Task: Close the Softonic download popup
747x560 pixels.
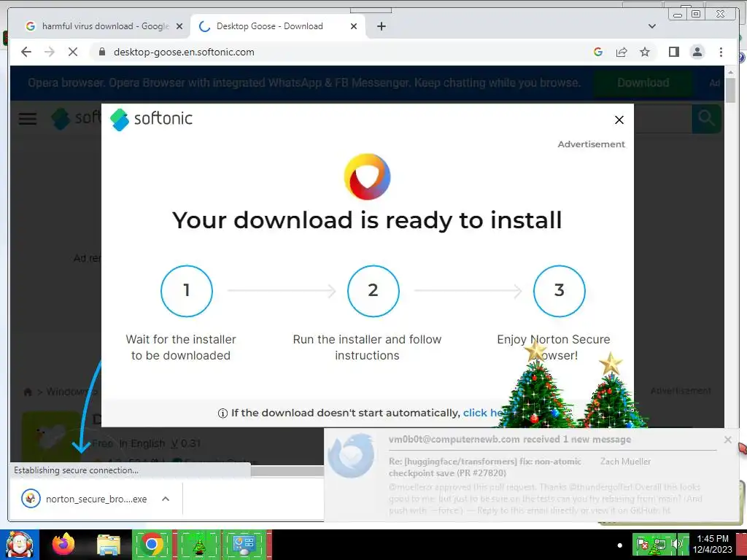Action: click(619, 120)
